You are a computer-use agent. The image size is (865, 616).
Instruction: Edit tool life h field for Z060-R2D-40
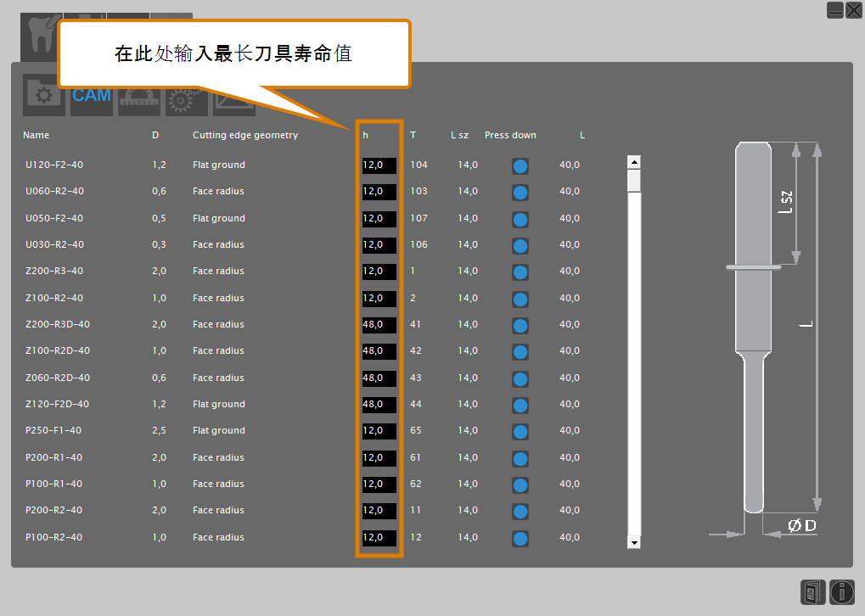click(379, 378)
